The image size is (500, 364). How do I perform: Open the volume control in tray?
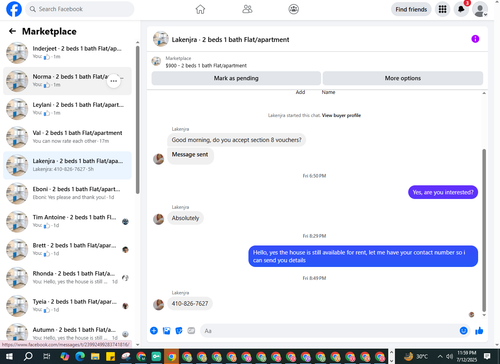[449, 356]
